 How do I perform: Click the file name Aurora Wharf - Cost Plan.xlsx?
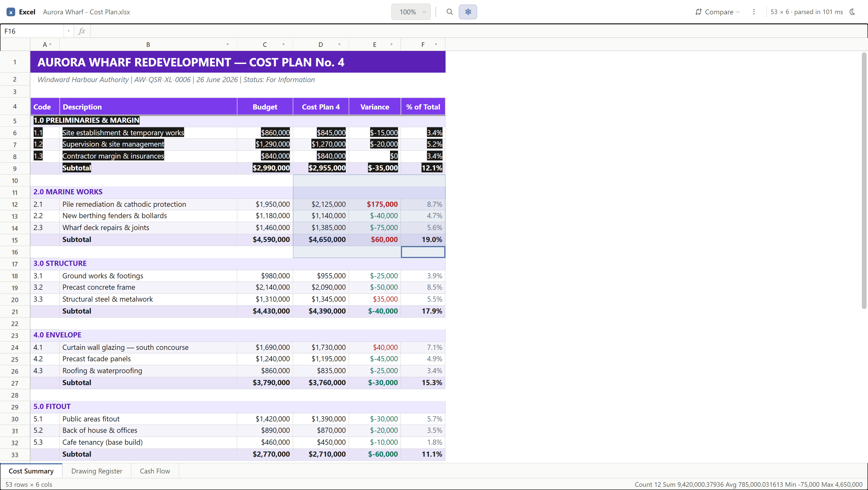pos(86,12)
